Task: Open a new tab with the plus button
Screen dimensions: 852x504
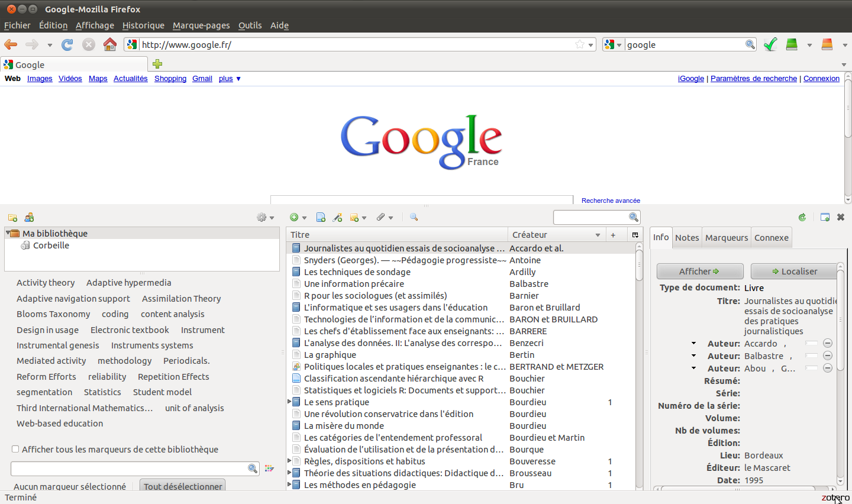Action: (x=157, y=64)
